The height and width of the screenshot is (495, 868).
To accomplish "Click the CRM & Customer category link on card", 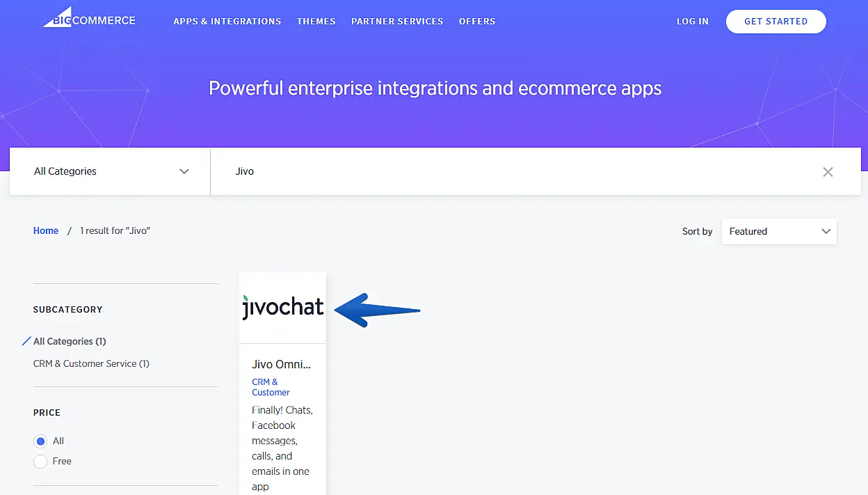I will pos(271,387).
